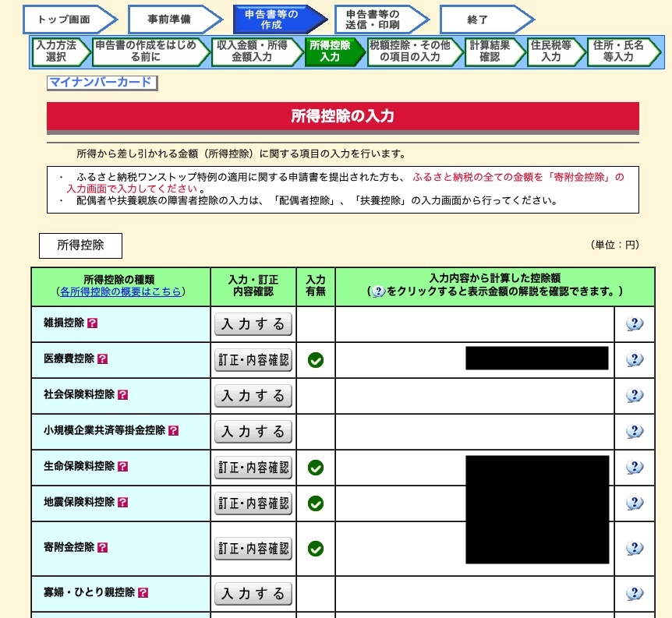This screenshot has height=618, width=672.
Task: Click green checkmark in 寄附金控除 row
Action: click(x=316, y=549)
